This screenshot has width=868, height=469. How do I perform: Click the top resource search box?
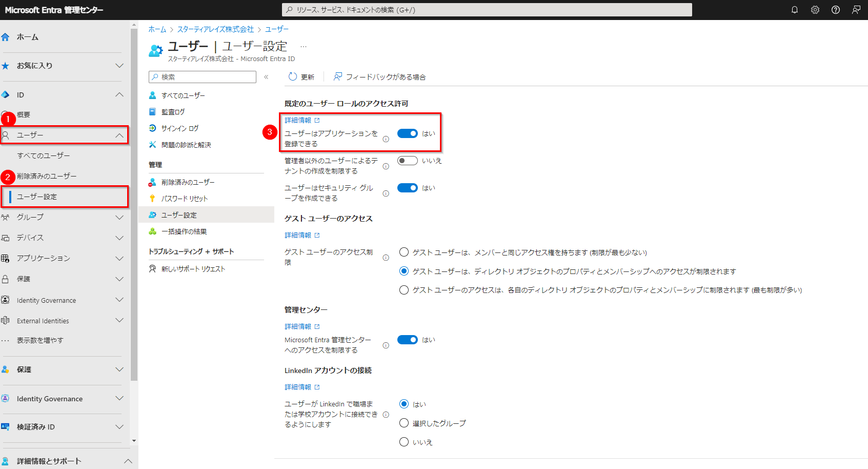click(x=487, y=10)
